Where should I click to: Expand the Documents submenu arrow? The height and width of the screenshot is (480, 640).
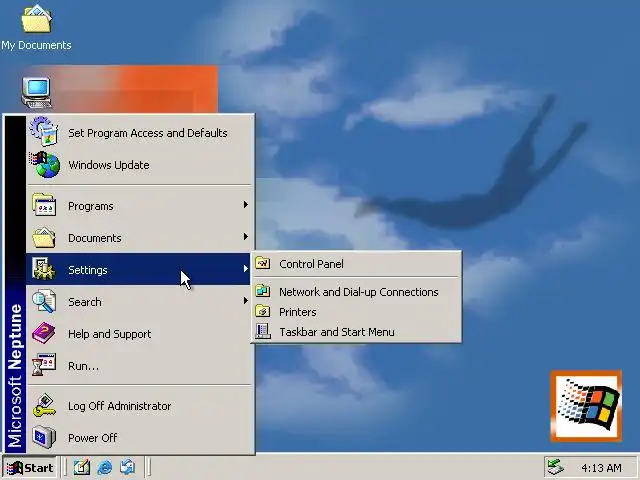(x=246, y=237)
